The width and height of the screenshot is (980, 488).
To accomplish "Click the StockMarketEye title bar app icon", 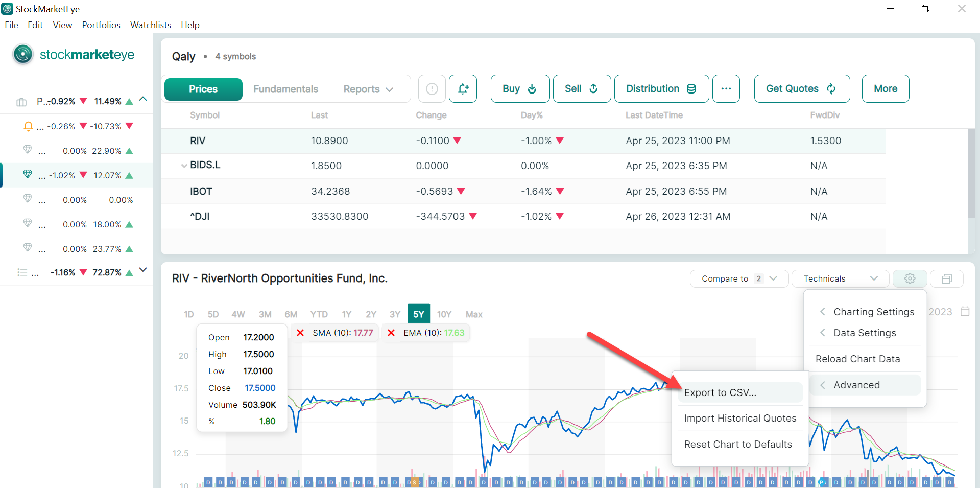I will [7, 9].
